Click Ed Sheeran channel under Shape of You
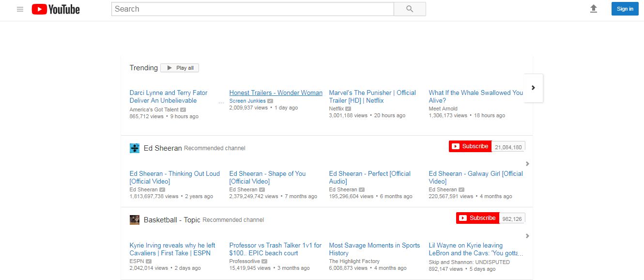644x280 pixels. point(243,189)
